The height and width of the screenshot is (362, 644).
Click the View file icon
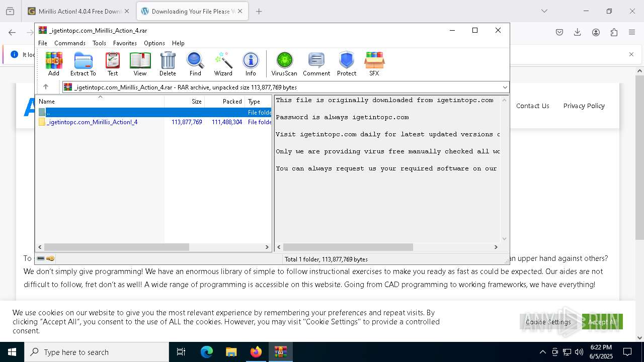pos(140,64)
